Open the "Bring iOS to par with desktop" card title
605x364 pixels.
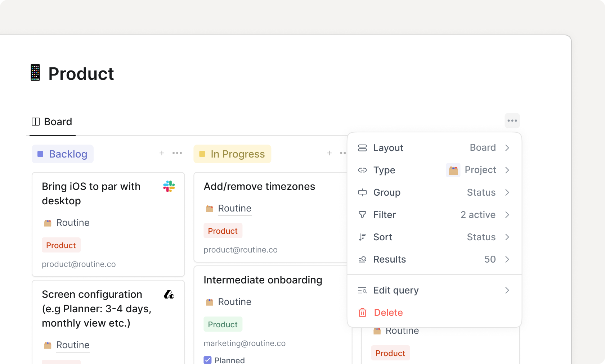[x=91, y=194]
